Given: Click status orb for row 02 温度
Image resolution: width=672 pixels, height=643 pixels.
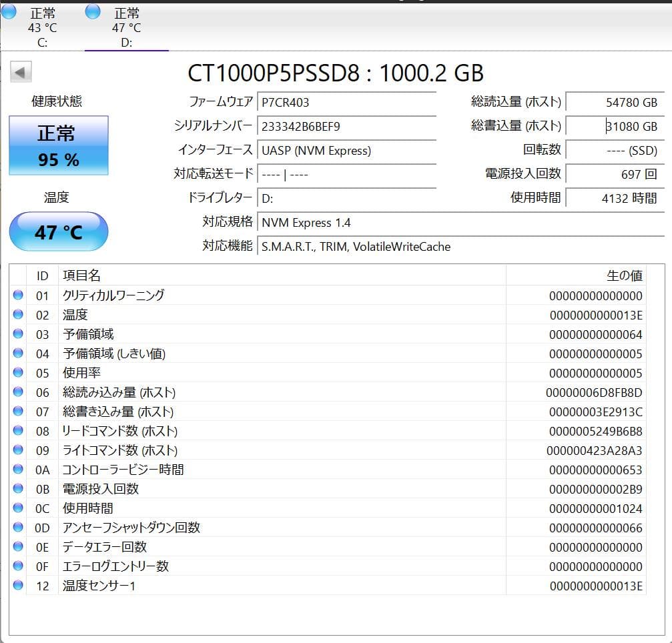Looking at the screenshot, I should click(x=18, y=314).
